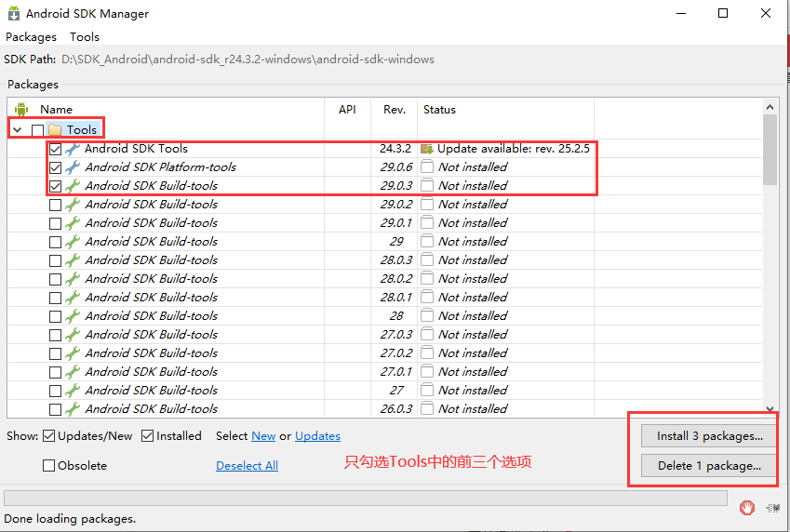Toggle the Installed show checkbox
The width and height of the screenshot is (790, 532).
pos(147,436)
